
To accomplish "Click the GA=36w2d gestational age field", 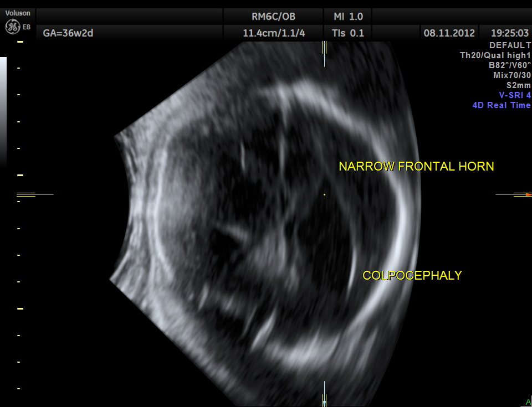I will coord(68,33).
